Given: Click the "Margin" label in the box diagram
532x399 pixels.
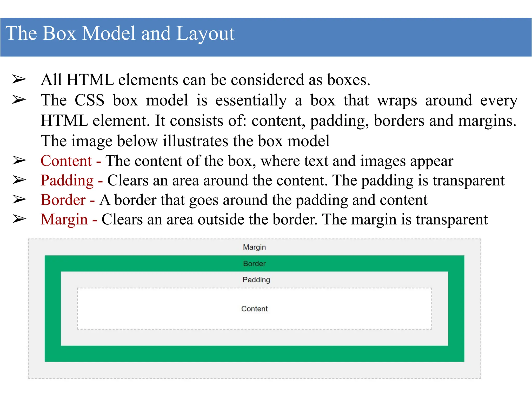Looking at the screenshot, I should (x=254, y=247).
